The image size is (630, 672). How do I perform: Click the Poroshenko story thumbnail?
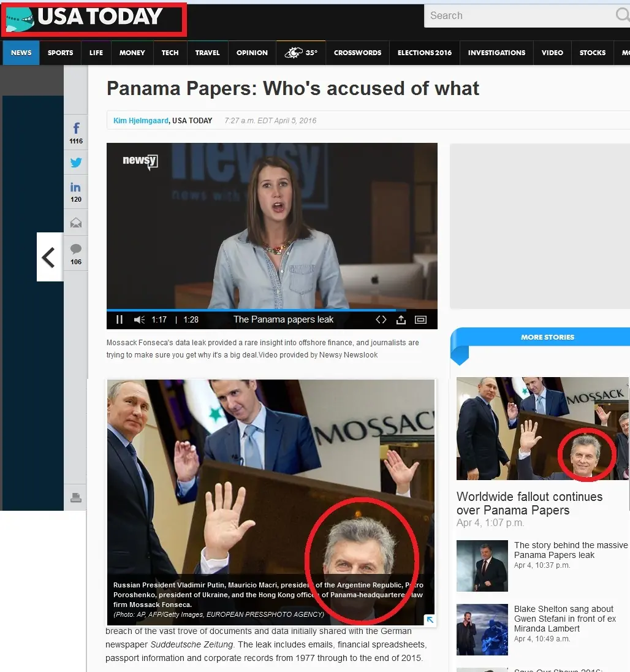pos(482,566)
